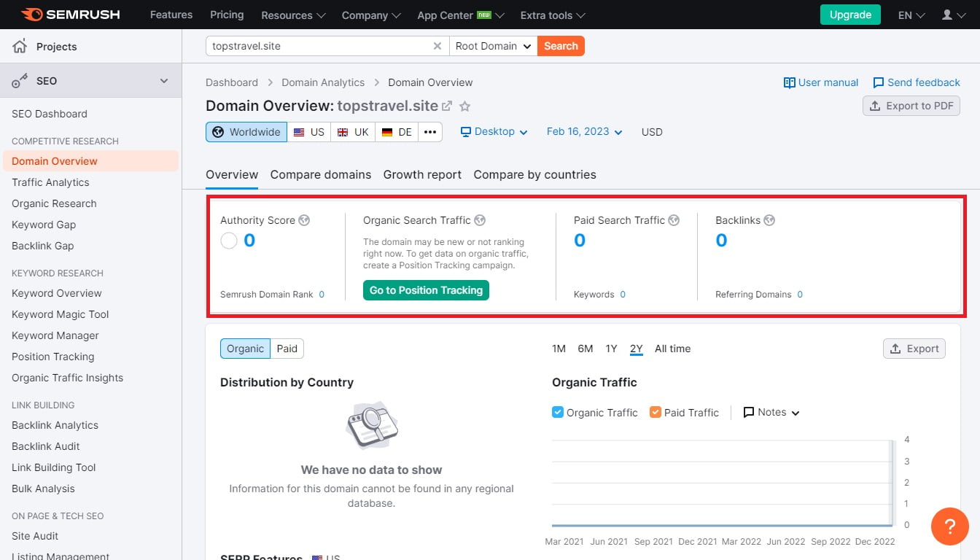Uncheck the Paid Traffic checkbox
Image resolution: width=980 pixels, height=560 pixels.
point(656,412)
